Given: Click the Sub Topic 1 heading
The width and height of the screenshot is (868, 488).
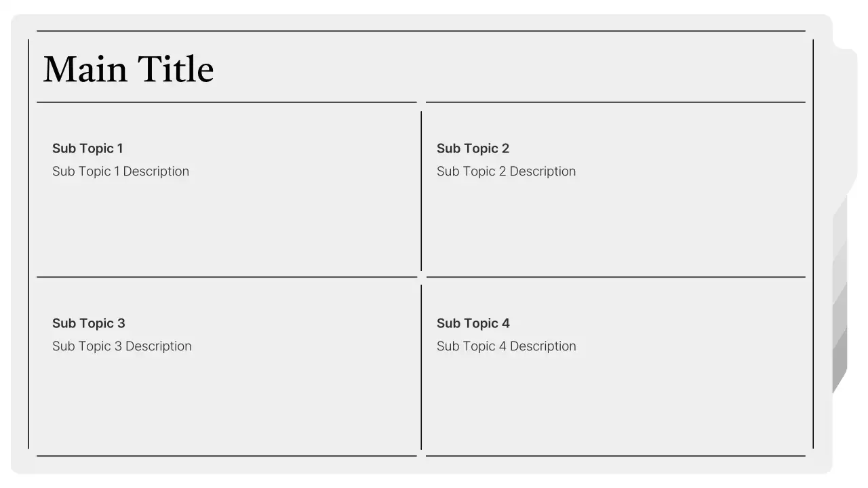Looking at the screenshot, I should coord(87,148).
